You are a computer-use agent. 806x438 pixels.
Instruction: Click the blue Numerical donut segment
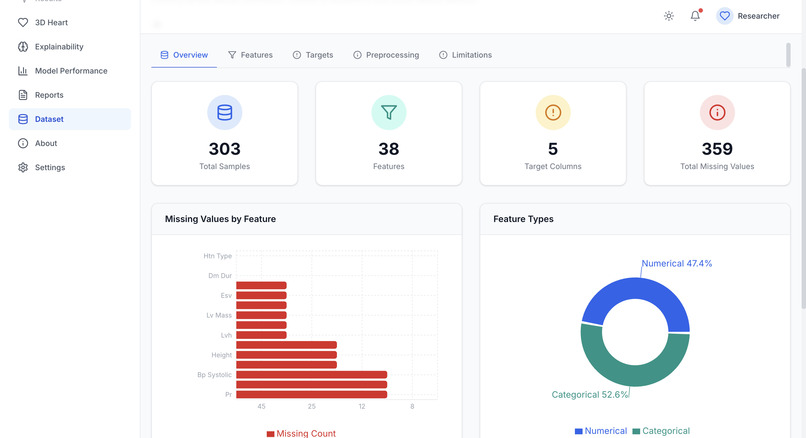pos(636,289)
